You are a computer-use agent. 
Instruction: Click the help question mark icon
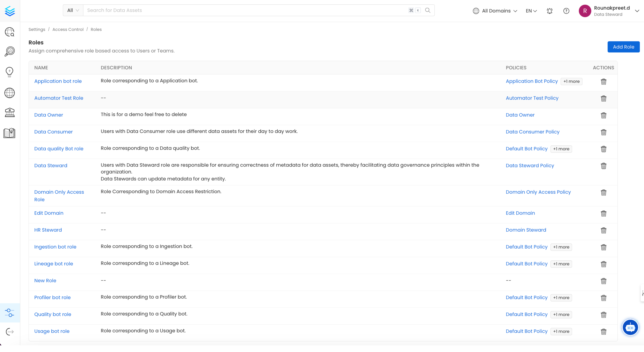[566, 11]
